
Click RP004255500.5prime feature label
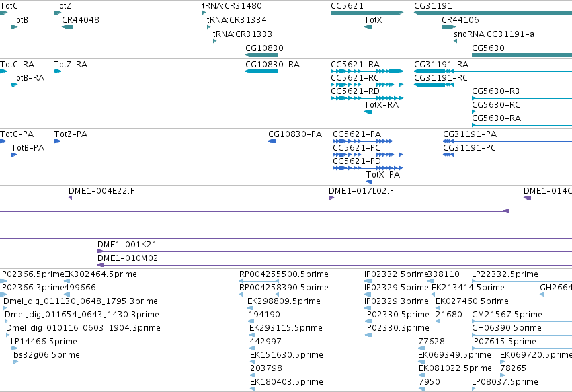pos(284,274)
